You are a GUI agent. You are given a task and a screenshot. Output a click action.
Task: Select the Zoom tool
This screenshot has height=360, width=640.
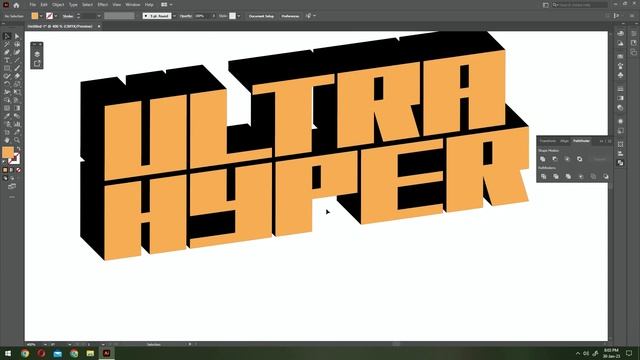17,140
